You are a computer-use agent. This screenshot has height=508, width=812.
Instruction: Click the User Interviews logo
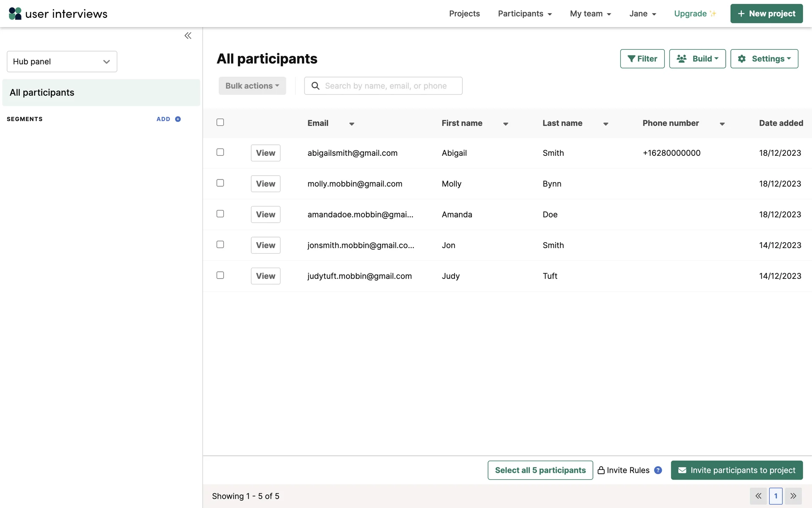click(x=58, y=14)
